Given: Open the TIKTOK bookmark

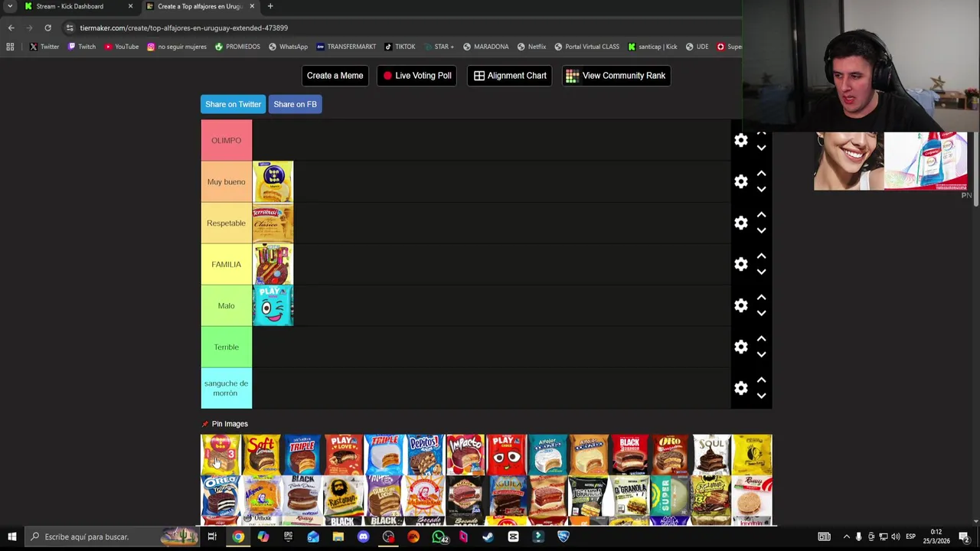Looking at the screenshot, I should (400, 47).
